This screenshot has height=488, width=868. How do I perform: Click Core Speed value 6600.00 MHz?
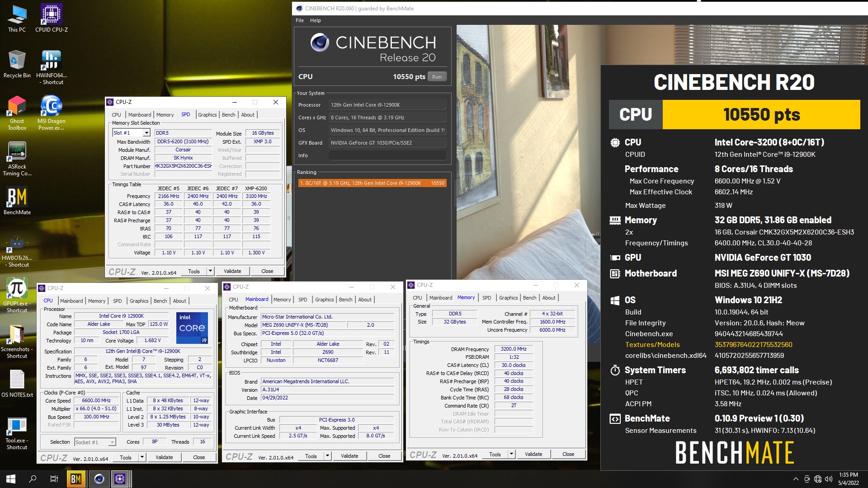click(x=96, y=400)
